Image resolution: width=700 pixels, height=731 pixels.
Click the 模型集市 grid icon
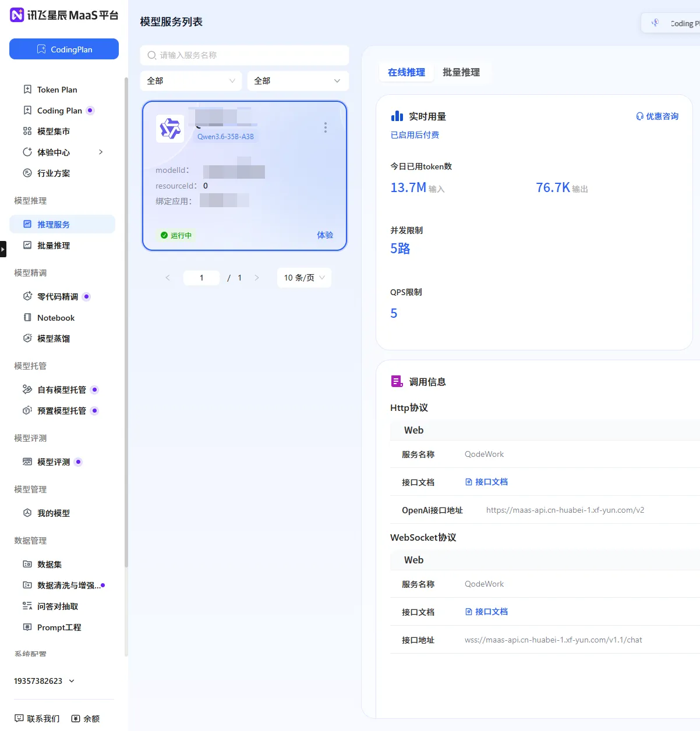tap(27, 132)
